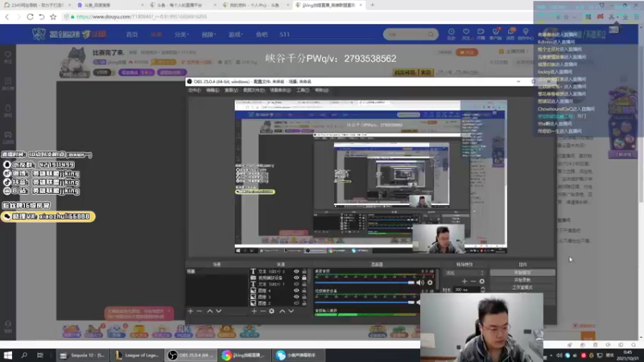
Task: Open Windows taskbar search
Action: coord(24,355)
